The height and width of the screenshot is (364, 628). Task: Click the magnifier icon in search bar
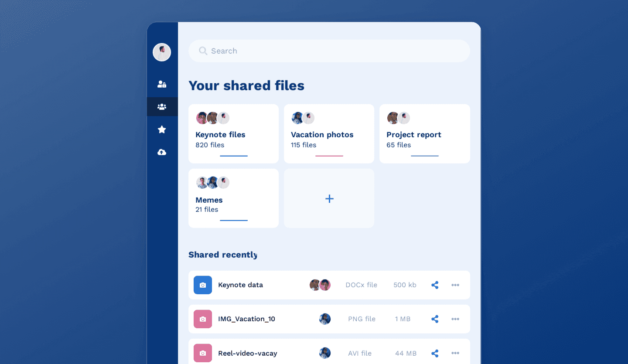(x=203, y=51)
